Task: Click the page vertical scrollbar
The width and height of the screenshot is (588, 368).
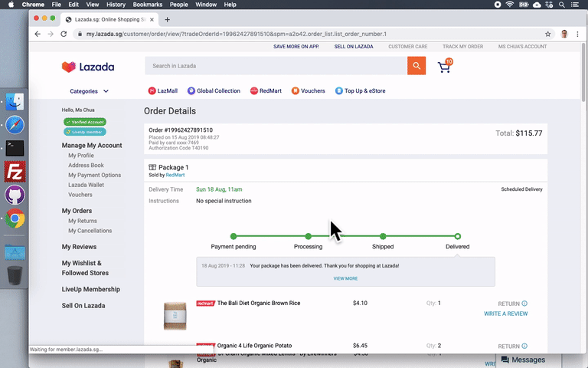Action: (583, 71)
